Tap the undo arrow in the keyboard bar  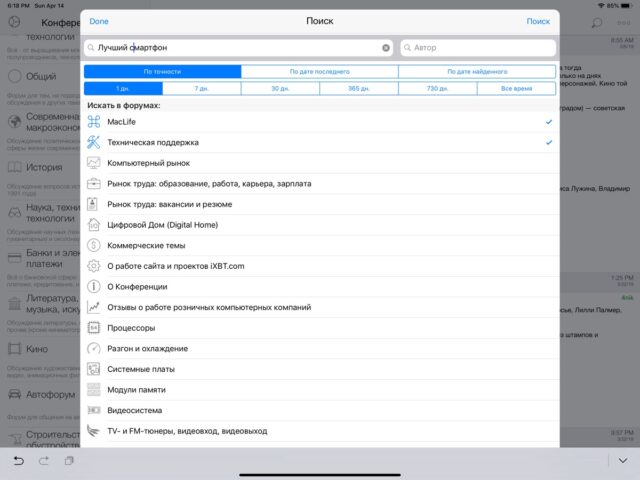[18, 461]
